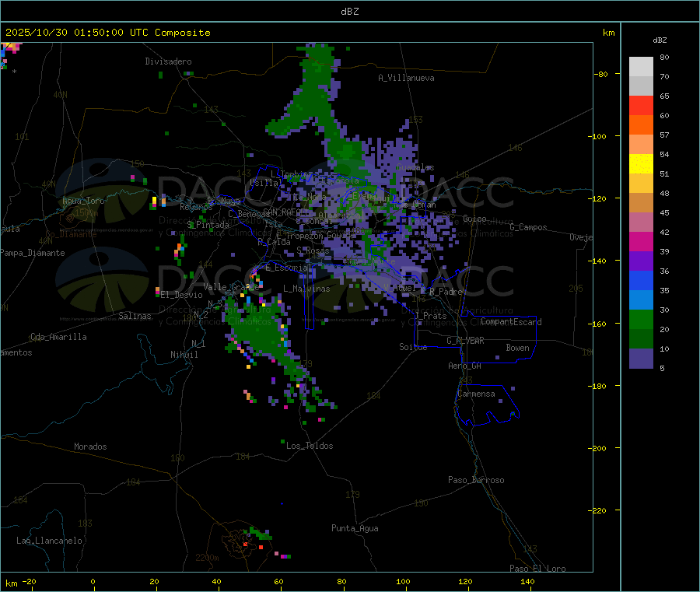Click the Punta_Agua location label
This screenshot has width=700, height=592.
[x=355, y=528]
